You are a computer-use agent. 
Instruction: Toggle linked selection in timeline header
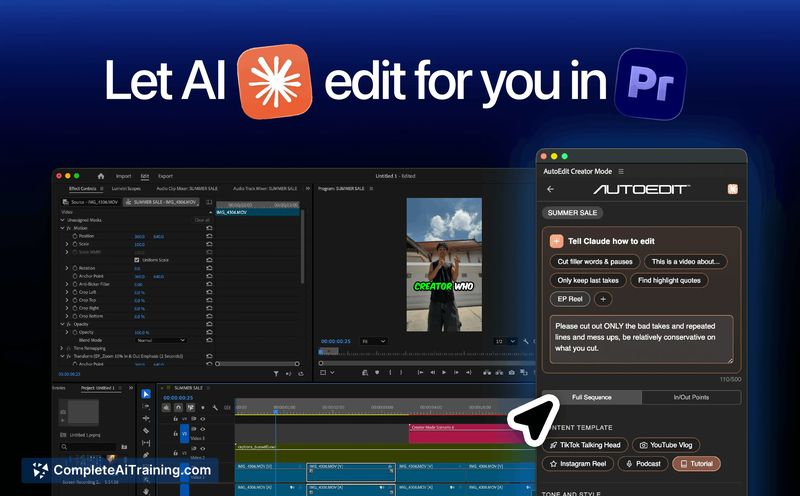pos(190,408)
